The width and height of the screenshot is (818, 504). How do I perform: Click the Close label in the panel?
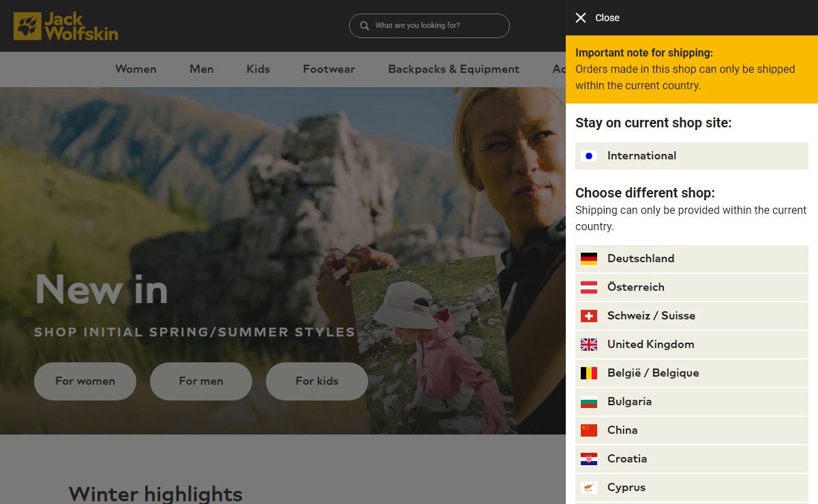pos(607,18)
